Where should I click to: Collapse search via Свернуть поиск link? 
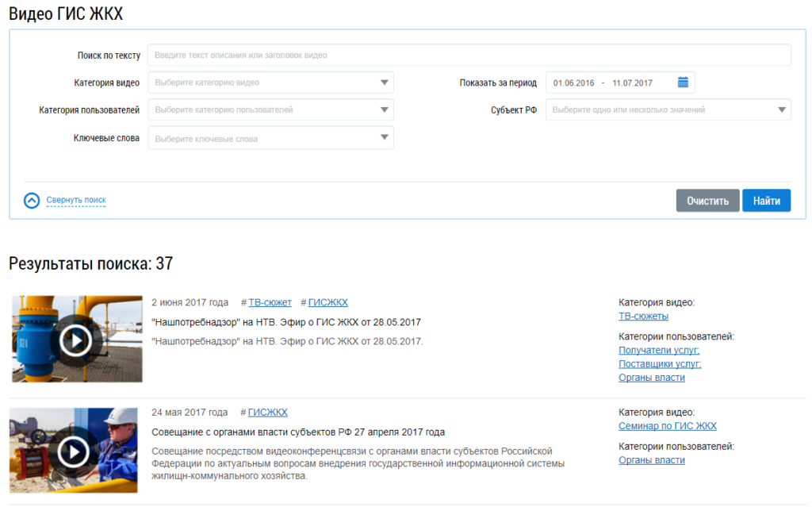tap(76, 200)
